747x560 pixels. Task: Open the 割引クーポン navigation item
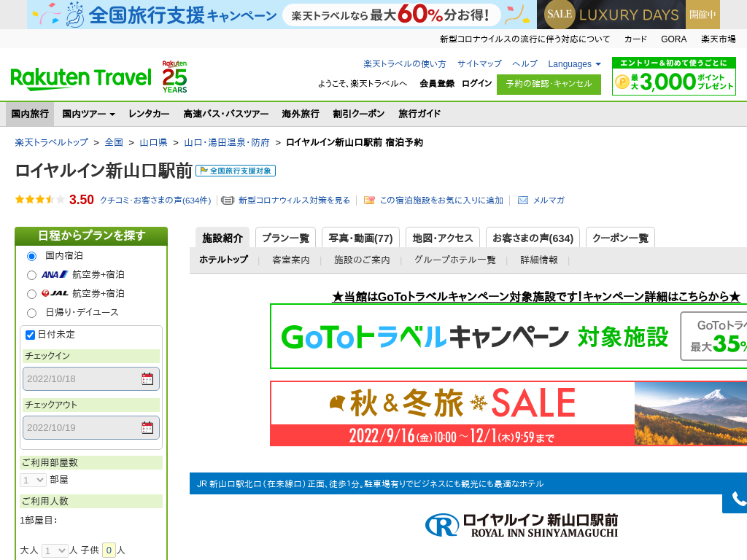(x=359, y=114)
